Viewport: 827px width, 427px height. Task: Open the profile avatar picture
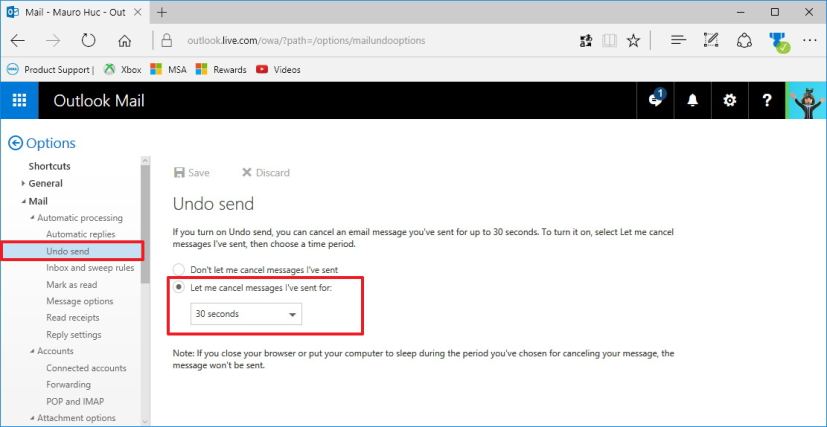point(807,100)
